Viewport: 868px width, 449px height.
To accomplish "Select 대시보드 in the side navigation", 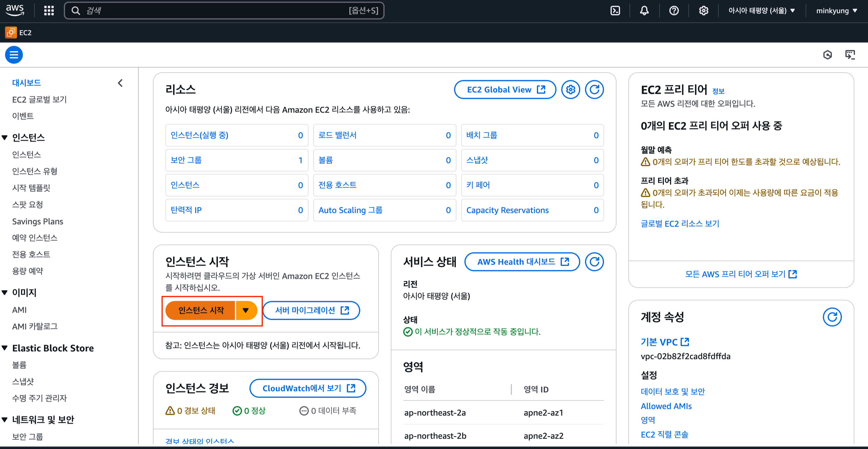I will click(x=26, y=83).
